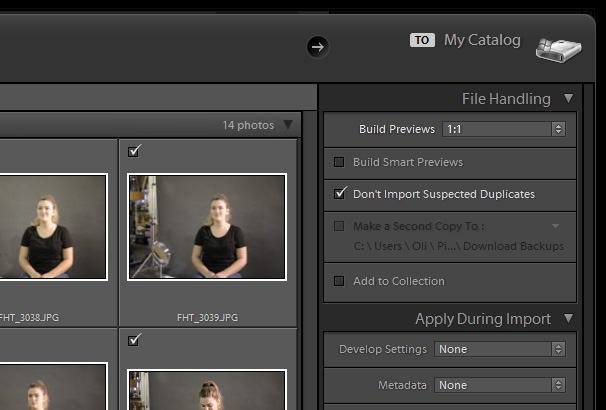Tick the Make a Second Copy To checkbox

(340, 226)
